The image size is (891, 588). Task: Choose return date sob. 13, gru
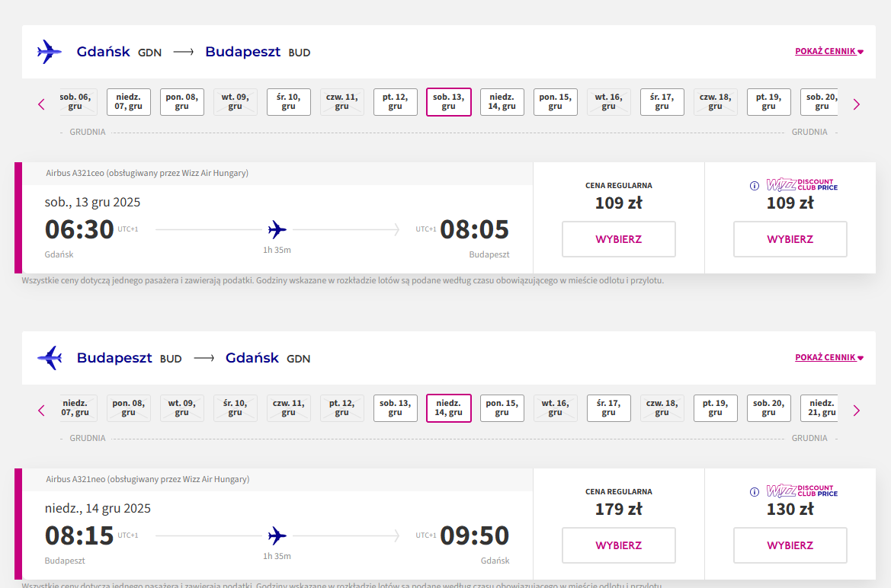point(395,408)
